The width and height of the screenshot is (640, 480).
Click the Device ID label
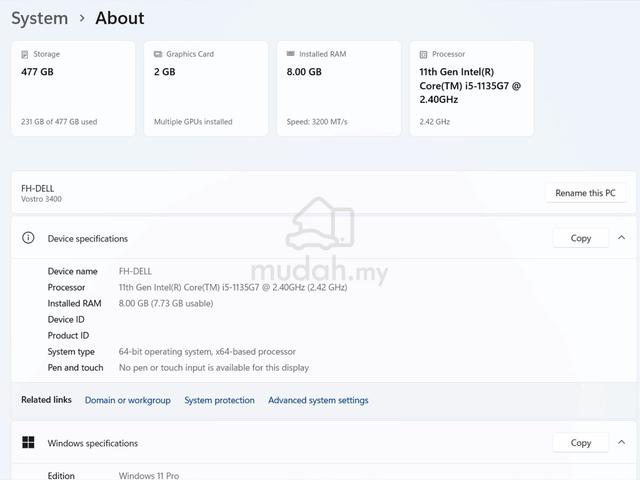pos(66,319)
